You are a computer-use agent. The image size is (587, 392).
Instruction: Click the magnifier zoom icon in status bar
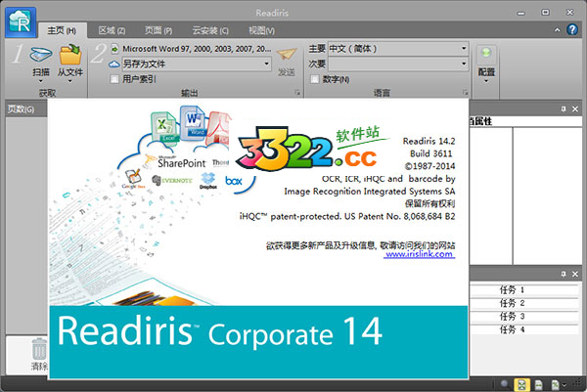pos(505,384)
